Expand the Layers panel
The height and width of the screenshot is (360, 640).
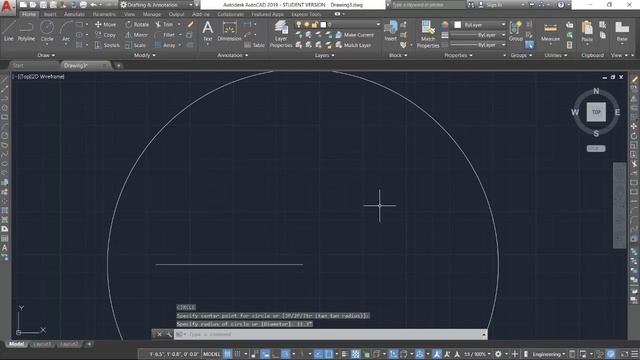click(x=324, y=55)
